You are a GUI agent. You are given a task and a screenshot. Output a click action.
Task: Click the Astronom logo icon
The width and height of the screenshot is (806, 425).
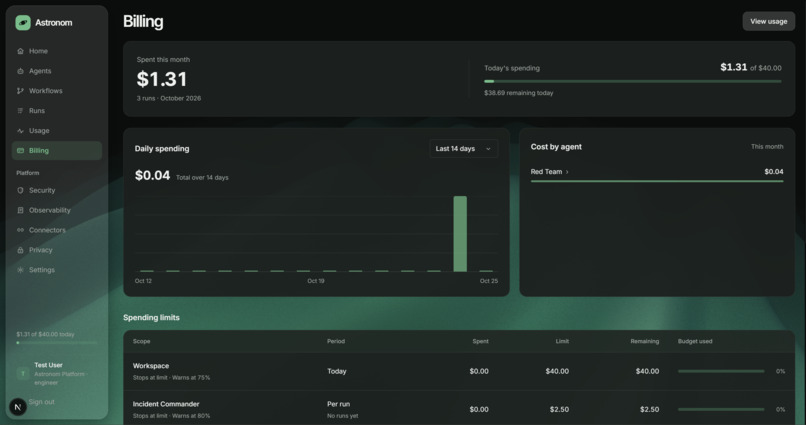23,23
